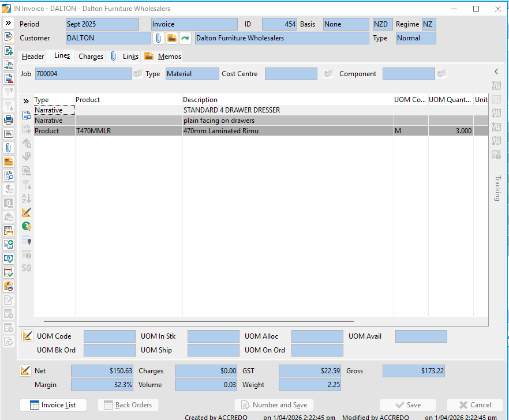This screenshot has width=509, height=420.
Task: Click the ruler-pencil icon beside Net
Action: coord(25,370)
